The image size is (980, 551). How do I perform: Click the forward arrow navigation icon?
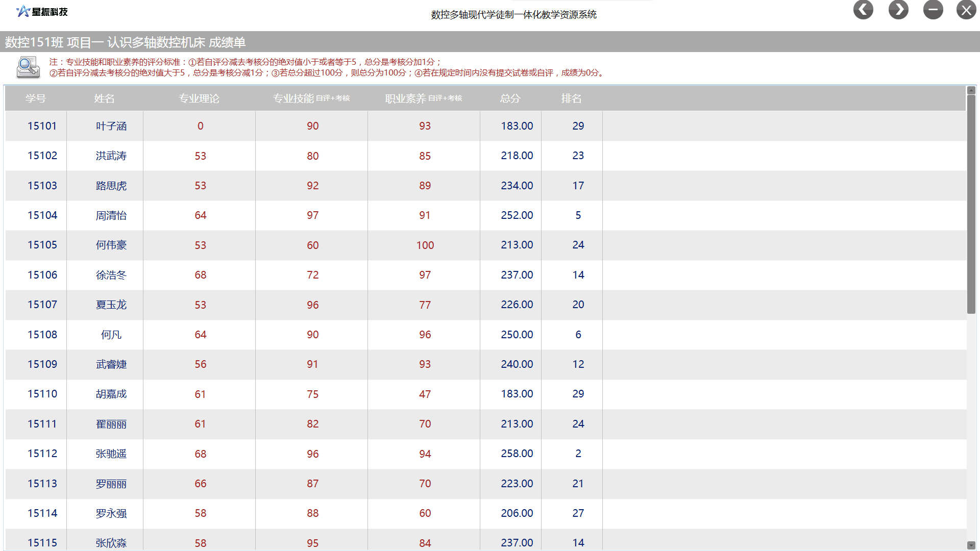point(898,10)
